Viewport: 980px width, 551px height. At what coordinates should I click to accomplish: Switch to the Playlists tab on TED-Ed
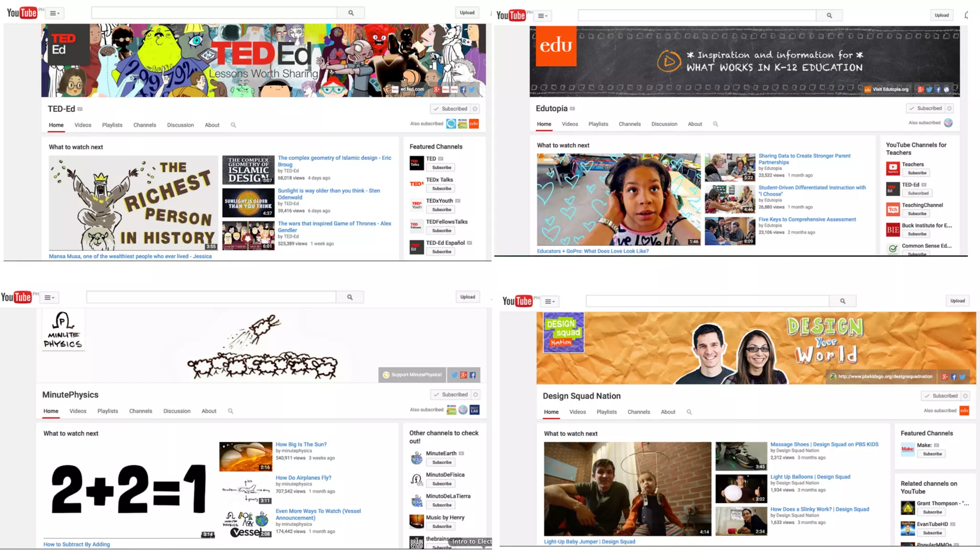(112, 125)
